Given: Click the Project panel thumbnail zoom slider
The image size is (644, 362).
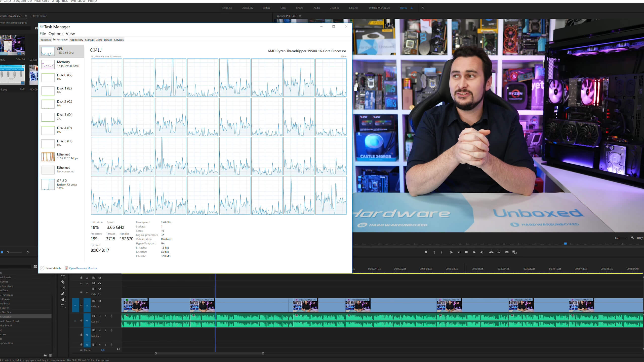Looking at the screenshot, I should coord(14,252).
